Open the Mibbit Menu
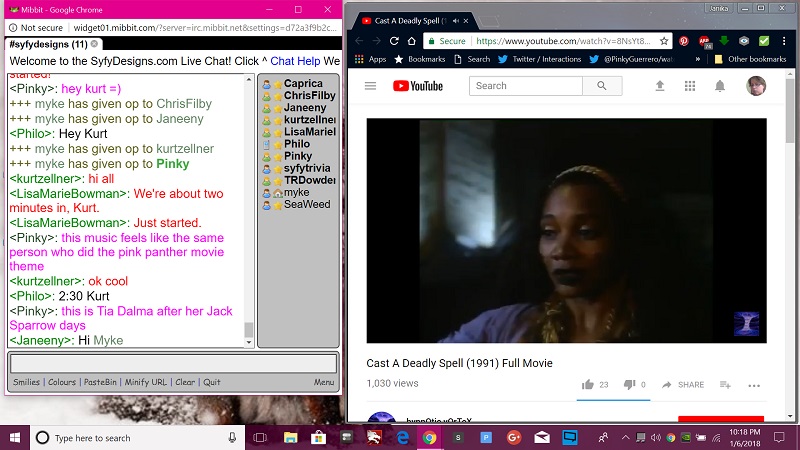The image size is (800, 450). click(x=323, y=382)
